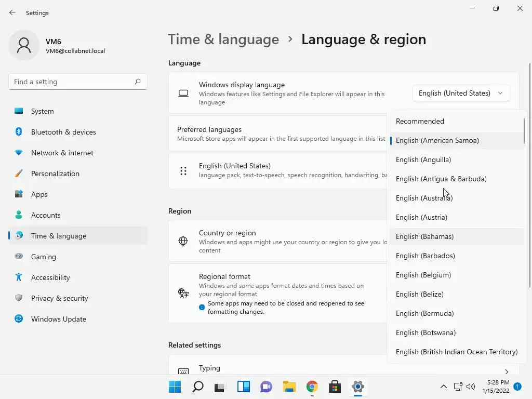532x399 pixels.
Task: Click the main page vertical scrollbar
Action: [529, 175]
